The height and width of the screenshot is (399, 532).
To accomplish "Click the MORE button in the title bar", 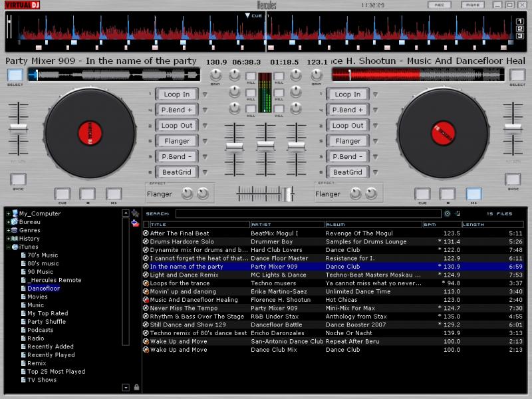I will tap(473, 5).
